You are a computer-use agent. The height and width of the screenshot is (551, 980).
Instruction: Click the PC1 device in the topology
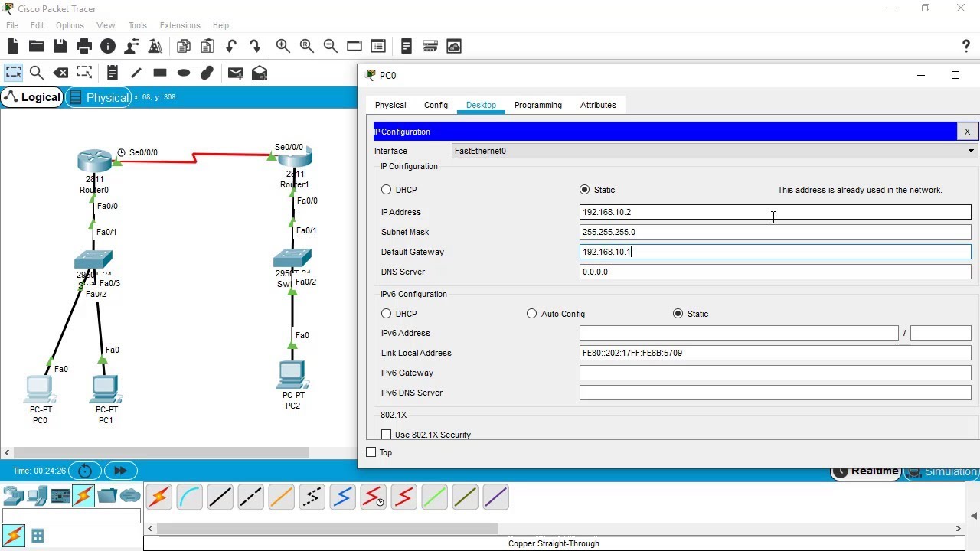106,389
